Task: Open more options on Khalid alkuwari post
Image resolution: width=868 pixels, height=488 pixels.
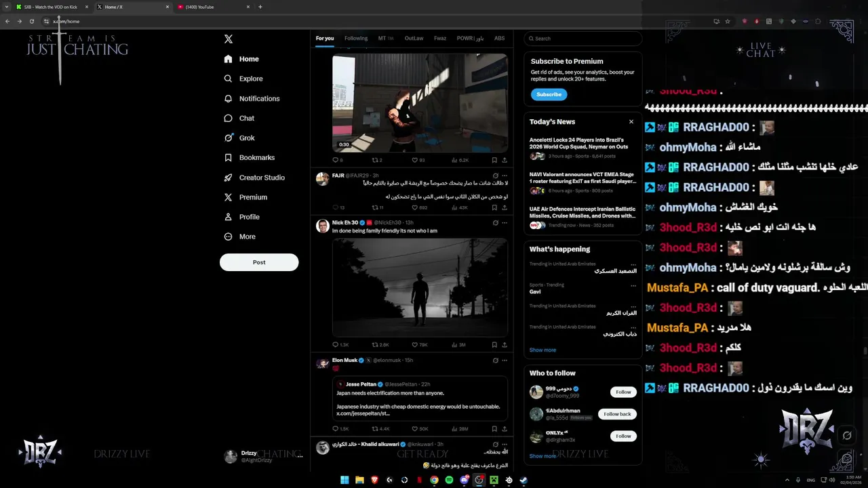Action: pyautogui.click(x=505, y=445)
